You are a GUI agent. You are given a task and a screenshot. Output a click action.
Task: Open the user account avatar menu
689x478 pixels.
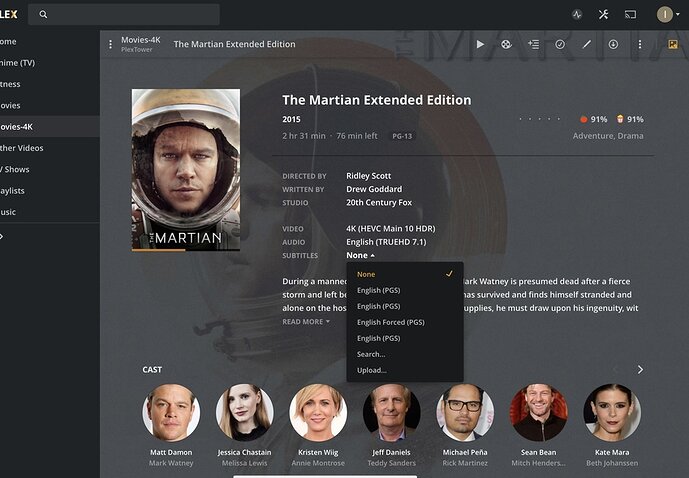[668, 14]
